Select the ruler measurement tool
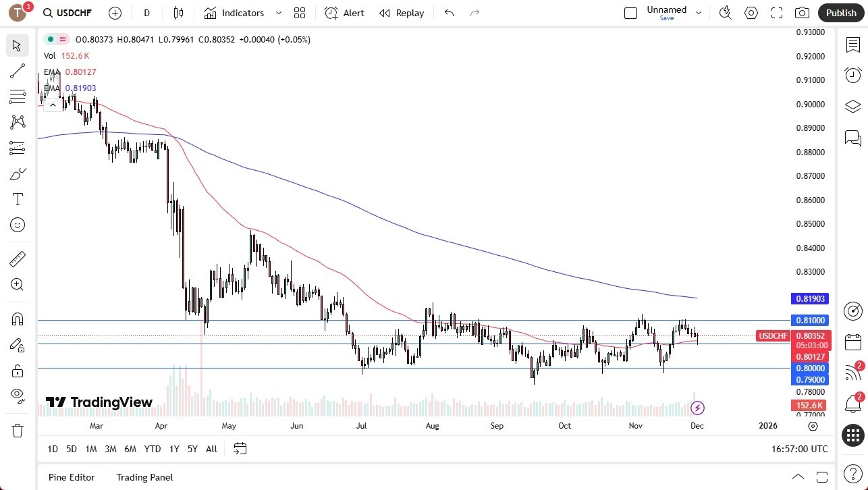The height and width of the screenshot is (490, 868). point(18,258)
